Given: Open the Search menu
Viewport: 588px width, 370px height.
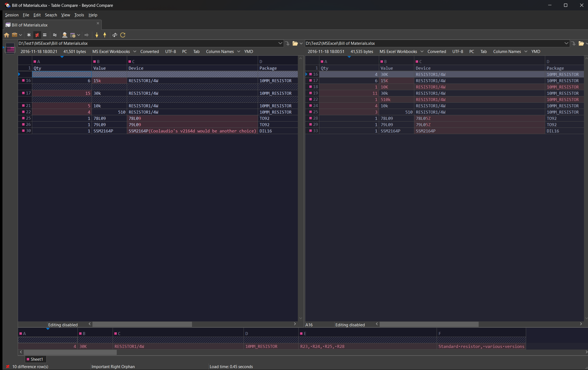Looking at the screenshot, I should [x=51, y=15].
